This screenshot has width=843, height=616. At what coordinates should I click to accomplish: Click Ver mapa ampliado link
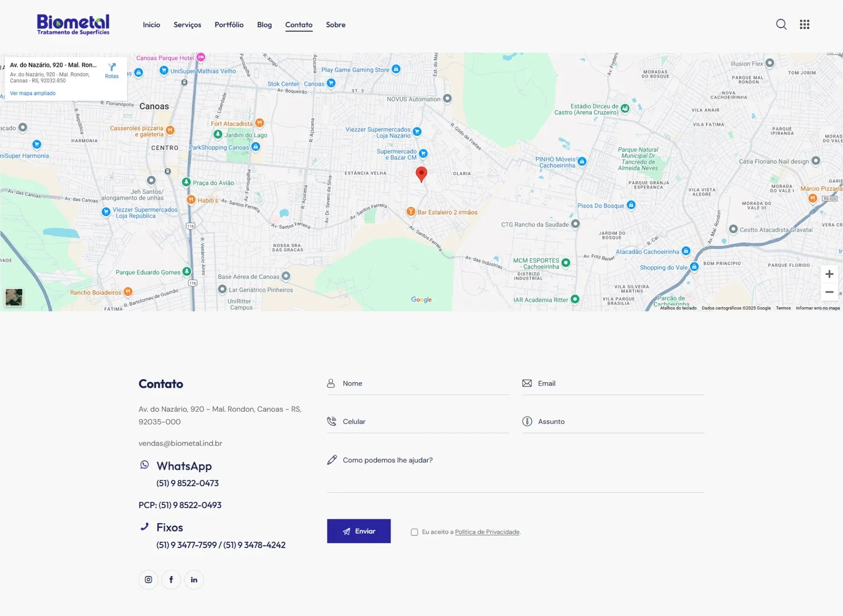(x=33, y=93)
